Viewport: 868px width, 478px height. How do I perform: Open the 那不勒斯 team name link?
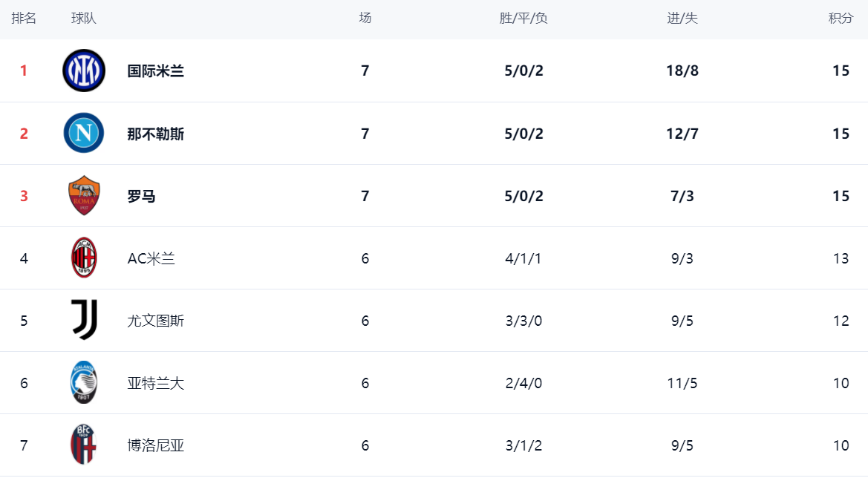point(156,134)
